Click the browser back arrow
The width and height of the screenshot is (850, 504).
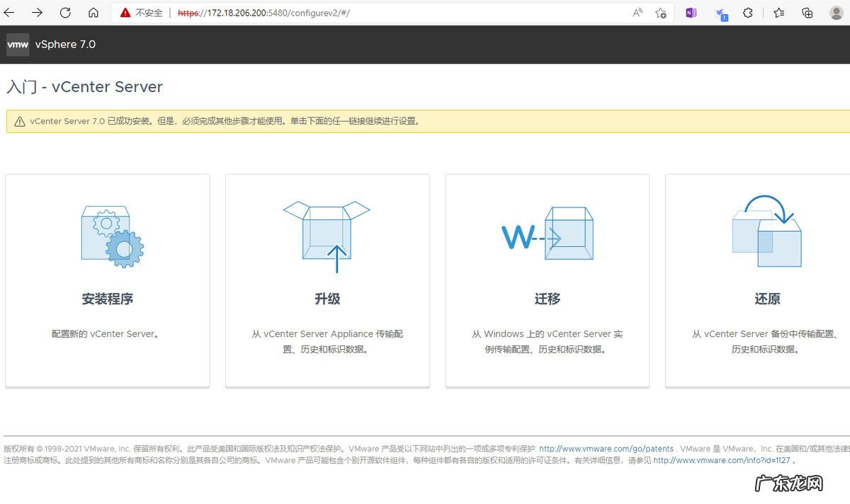click(10, 13)
